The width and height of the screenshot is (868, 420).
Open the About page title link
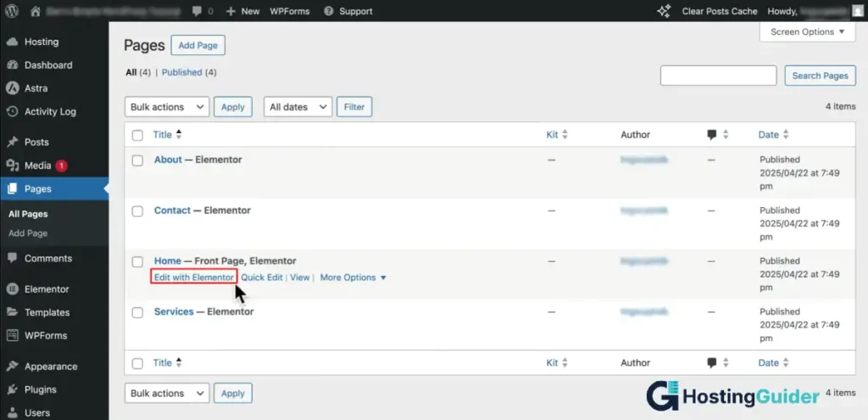pyautogui.click(x=168, y=160)
